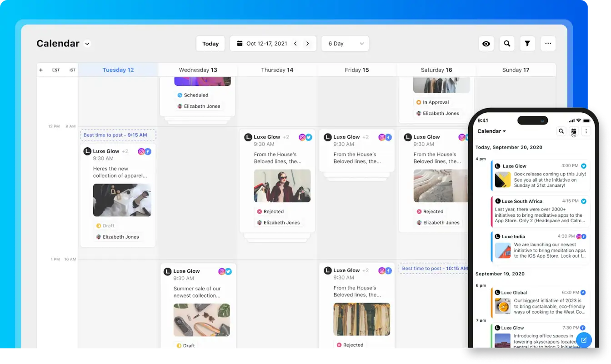The width and height of the screenshot is (611, 364).
Task: Select the Sunday 17 column header
Action: [516, 70]
